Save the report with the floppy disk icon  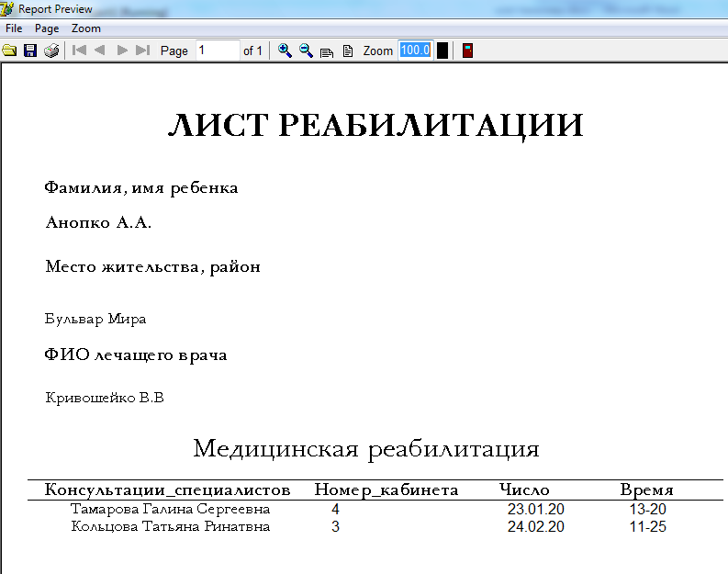(30, 51)
